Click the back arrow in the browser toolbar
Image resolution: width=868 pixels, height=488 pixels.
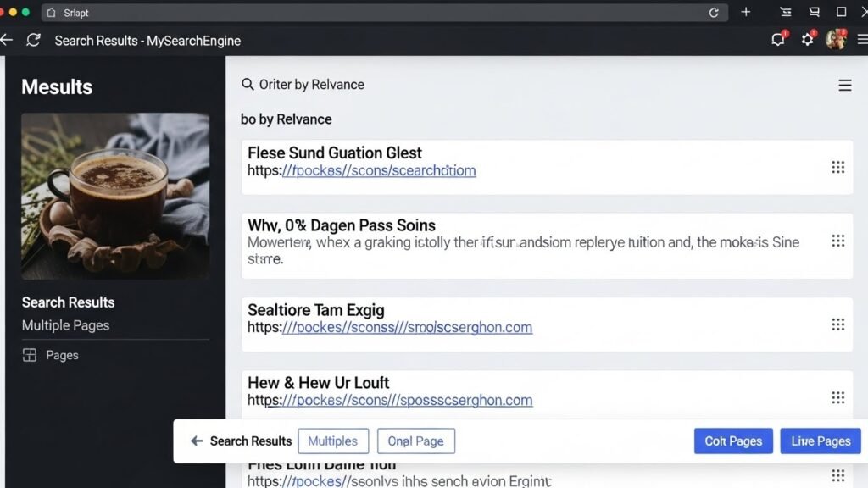7,40
